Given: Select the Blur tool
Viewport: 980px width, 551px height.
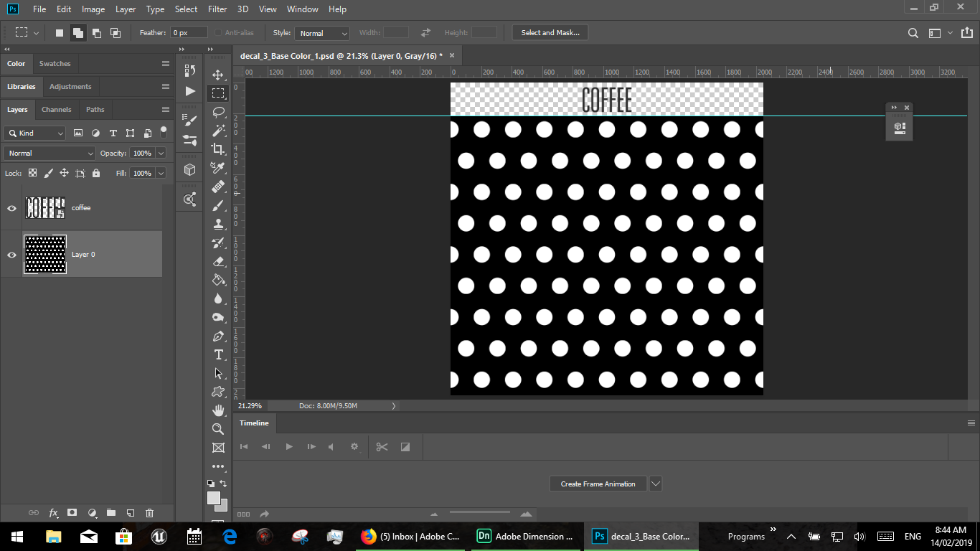Looking at the screenshot, I should point(218,298).
